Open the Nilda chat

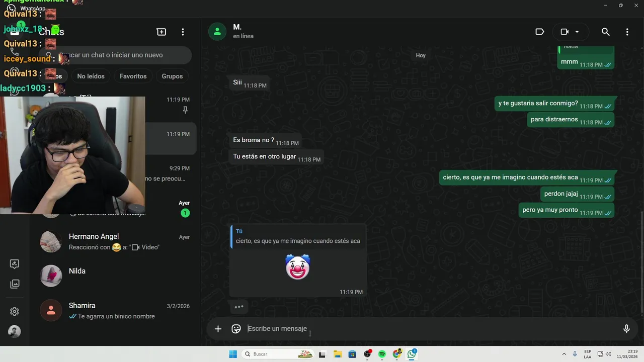pos(115,276)
